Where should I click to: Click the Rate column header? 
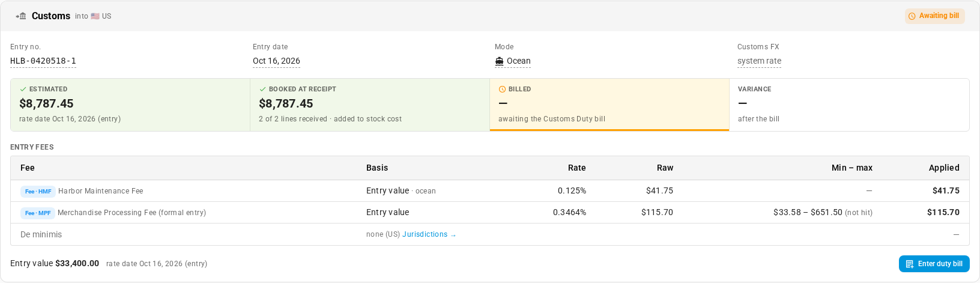tap(576, 168)
